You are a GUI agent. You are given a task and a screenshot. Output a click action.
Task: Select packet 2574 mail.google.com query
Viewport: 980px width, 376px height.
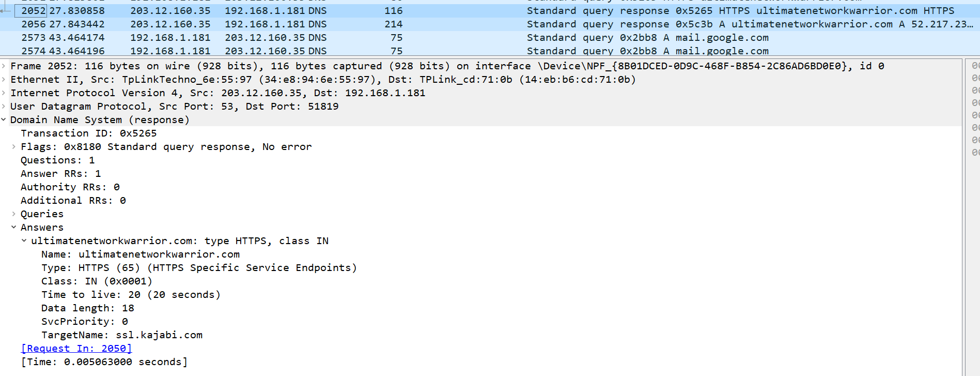490,51
